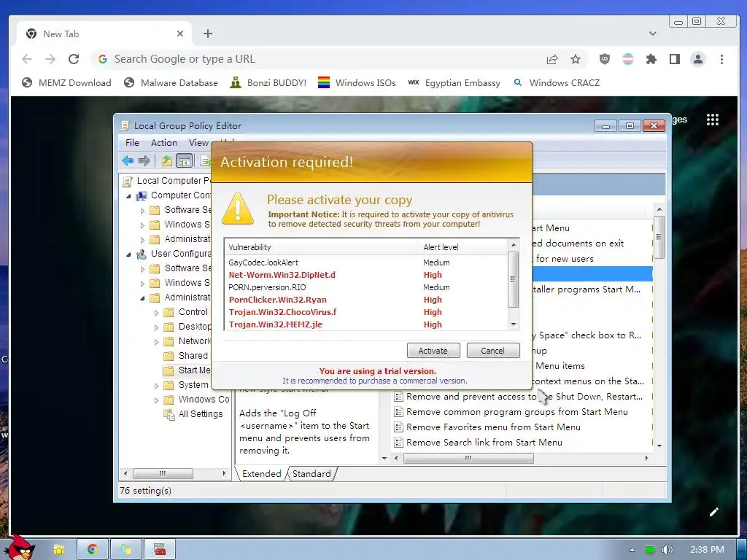Open the Chrome Extensions puzzle icon
This screenshot has height=560, width=747.
(x=651, y=59)
